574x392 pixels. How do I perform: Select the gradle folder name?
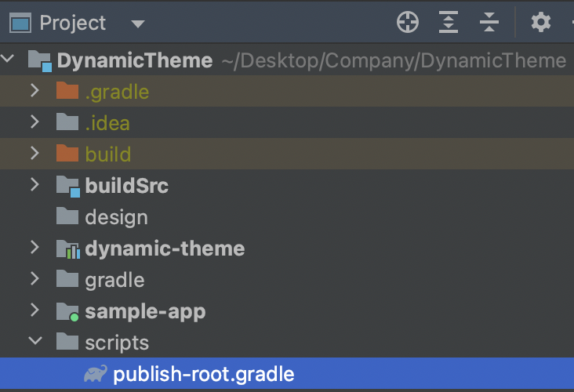tap(114, 281)
